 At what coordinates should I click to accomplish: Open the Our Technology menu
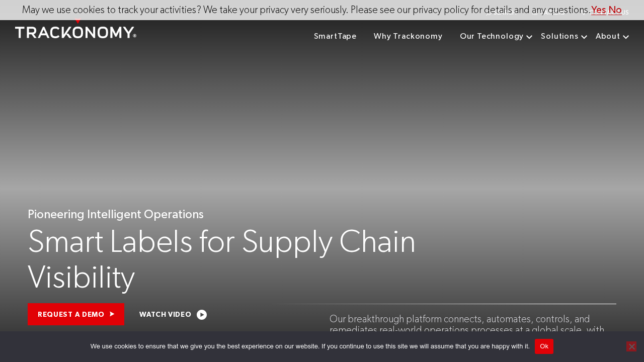click(x=491, y=36)
